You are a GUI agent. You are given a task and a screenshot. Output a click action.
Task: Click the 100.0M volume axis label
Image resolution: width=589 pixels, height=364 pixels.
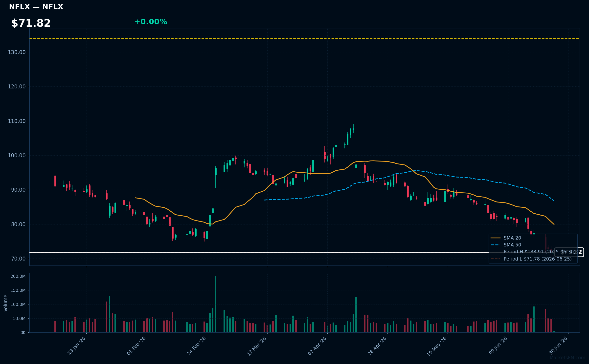pyautogui.click(x=18, y=304)
